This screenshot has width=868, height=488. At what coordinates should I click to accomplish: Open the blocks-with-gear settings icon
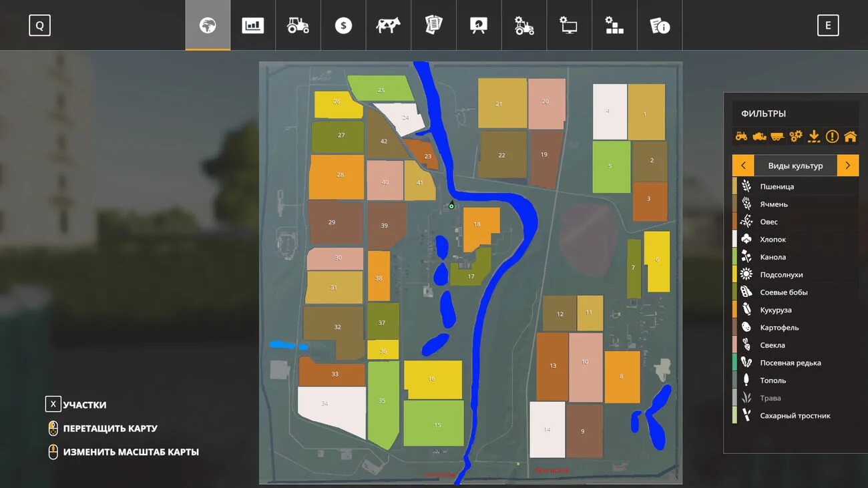point(614,25)
